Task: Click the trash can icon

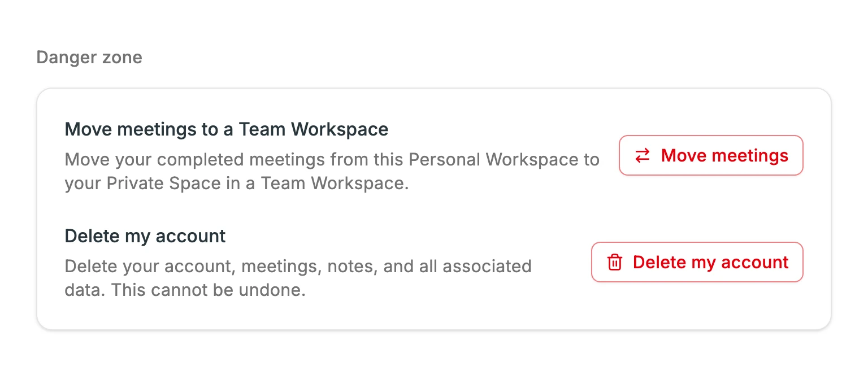Action: 614,262
